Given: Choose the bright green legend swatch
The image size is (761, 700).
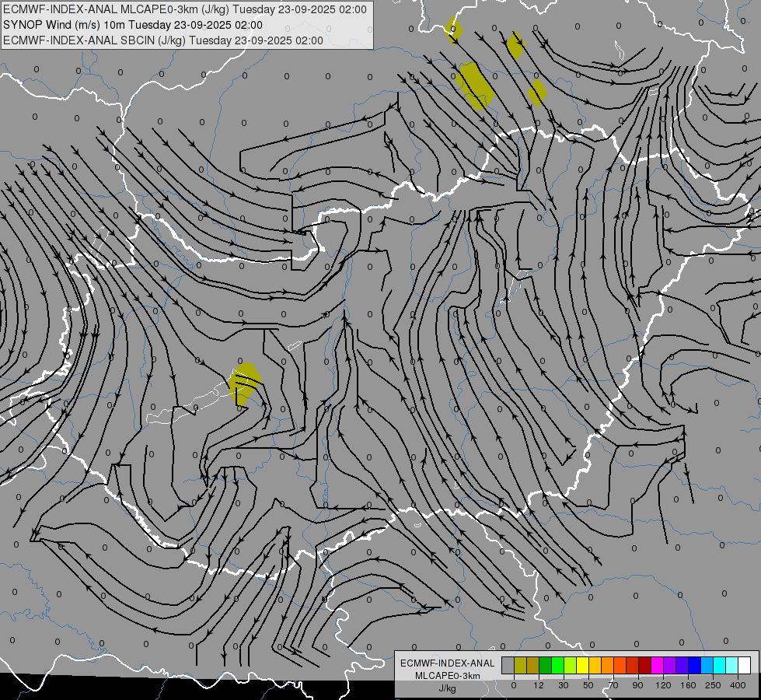Looking at the screenshot, I should (x=557, y=665).
